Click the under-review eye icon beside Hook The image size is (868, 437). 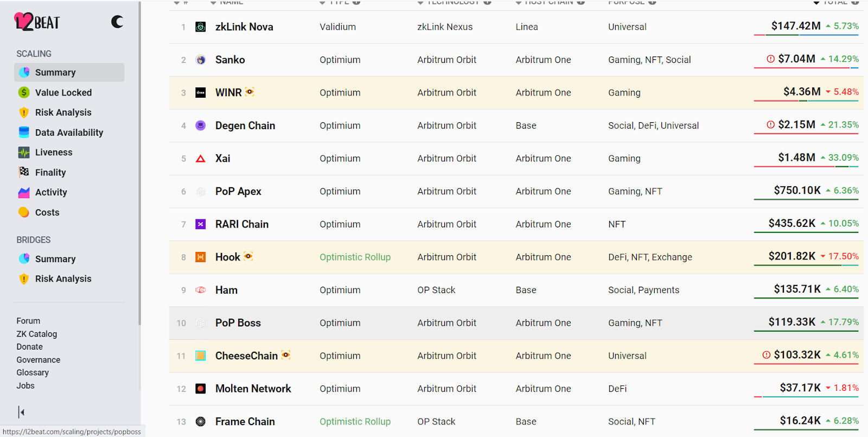click(x=248, y=256)
